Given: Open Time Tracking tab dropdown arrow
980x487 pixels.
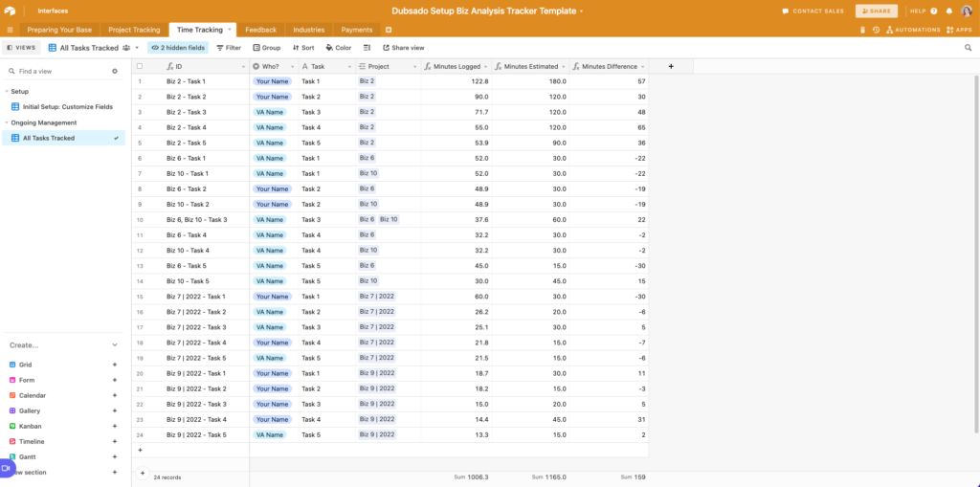Looking at the screenshot, I should (x=230, y=30).
